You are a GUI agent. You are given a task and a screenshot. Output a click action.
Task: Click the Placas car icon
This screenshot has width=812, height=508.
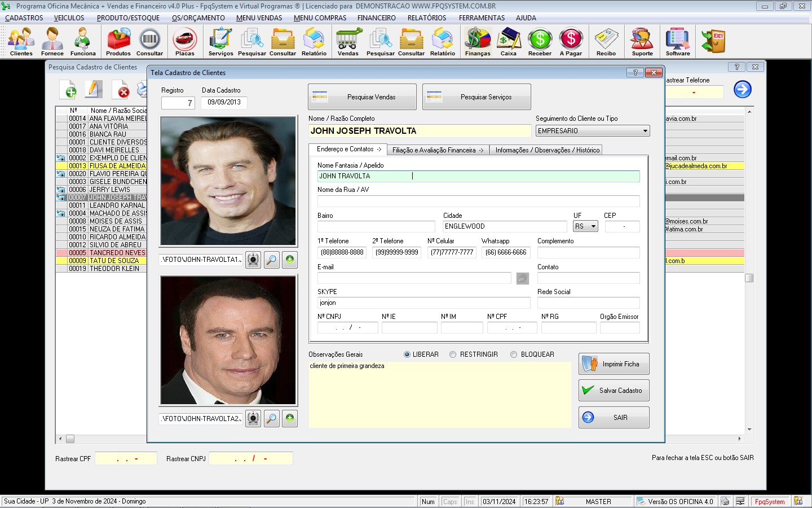click(x=184, y=42)
